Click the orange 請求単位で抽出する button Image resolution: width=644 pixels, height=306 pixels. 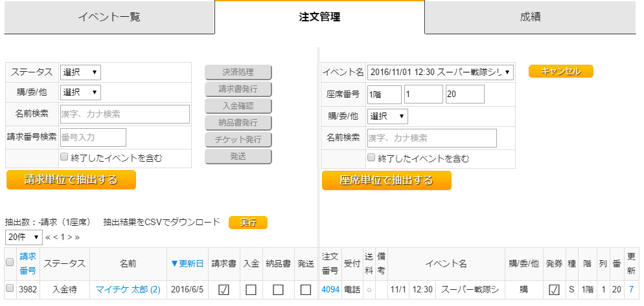click(71, 180)
